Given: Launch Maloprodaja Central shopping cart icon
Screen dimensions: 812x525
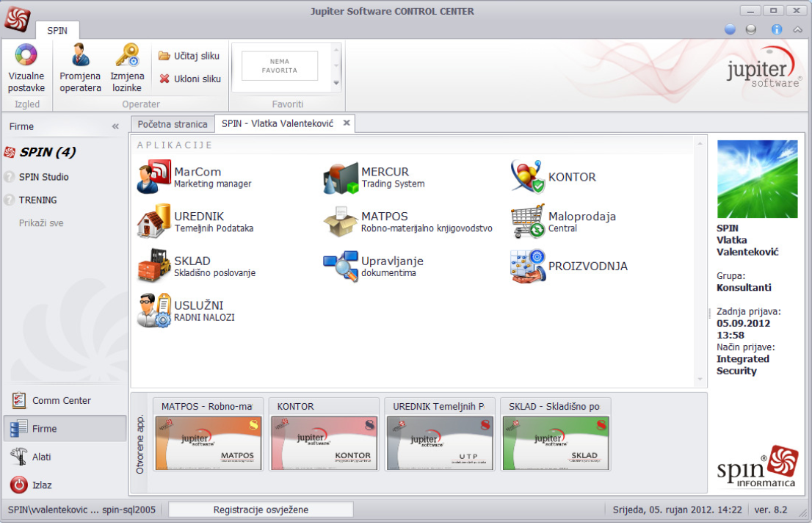Looking at the screenshot, I should coord(529,222).
